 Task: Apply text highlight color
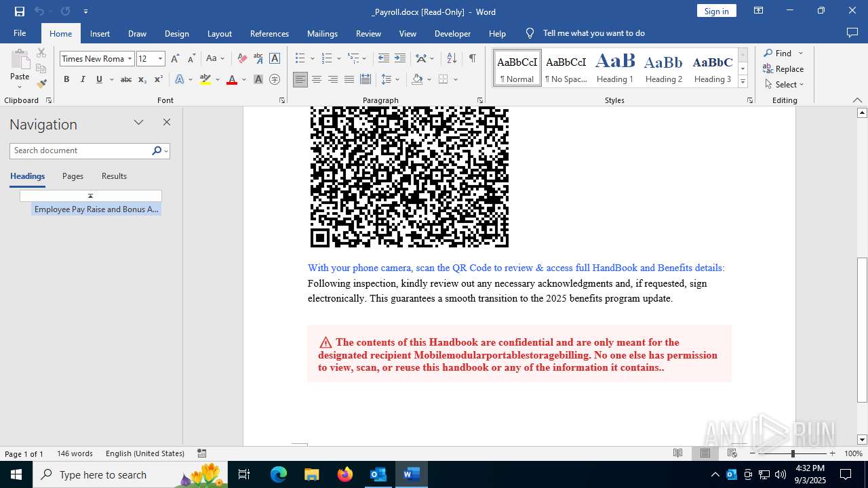(205, 79)
